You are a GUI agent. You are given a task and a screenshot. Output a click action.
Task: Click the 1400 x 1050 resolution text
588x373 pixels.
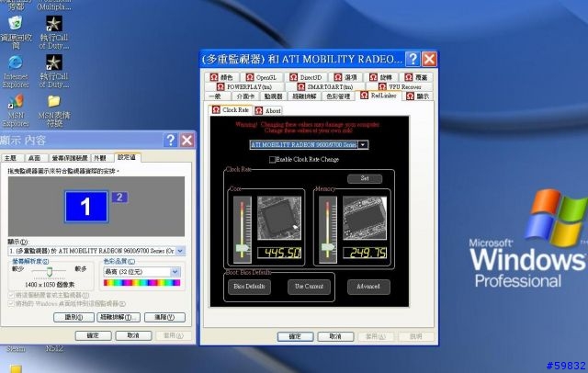50,285
